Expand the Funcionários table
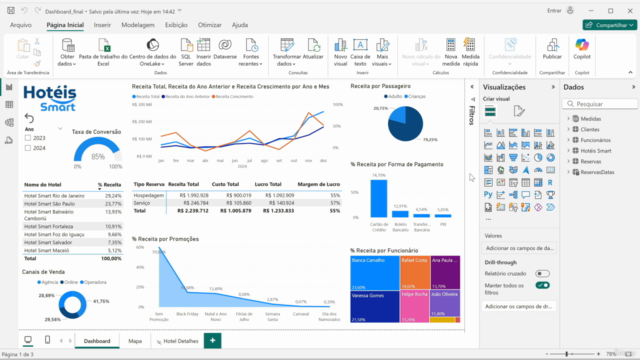 pos(568,140)
